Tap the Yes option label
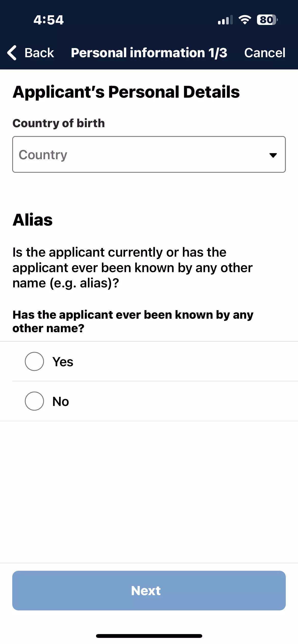Image resolution: width=298 pixels, height=644 pixels. coord(63,362)
